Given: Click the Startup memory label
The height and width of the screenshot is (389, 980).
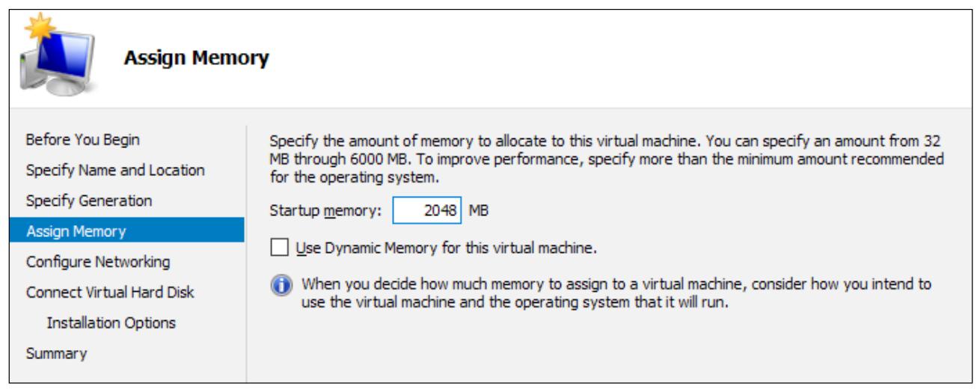Looking at the screenshot, I should (325, 212).
